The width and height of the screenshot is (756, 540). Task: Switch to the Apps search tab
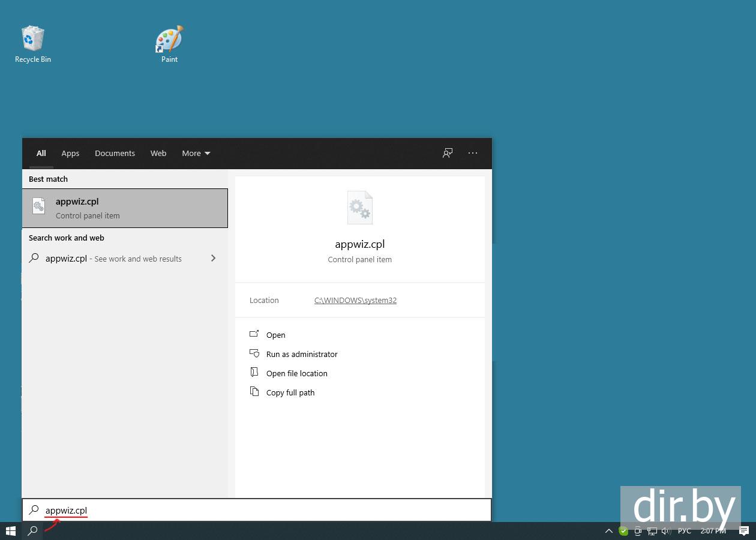point(70,153)
